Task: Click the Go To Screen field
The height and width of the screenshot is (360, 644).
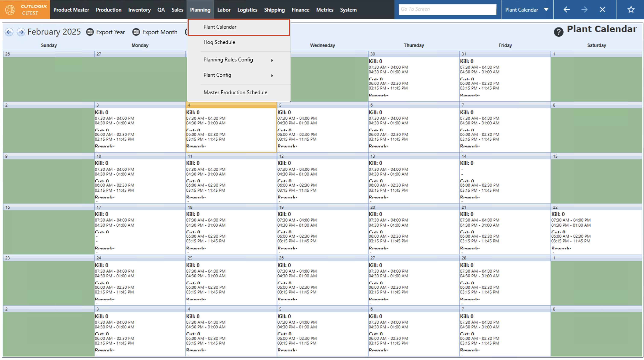Action: pyautogui.click(x=447, y=9)
